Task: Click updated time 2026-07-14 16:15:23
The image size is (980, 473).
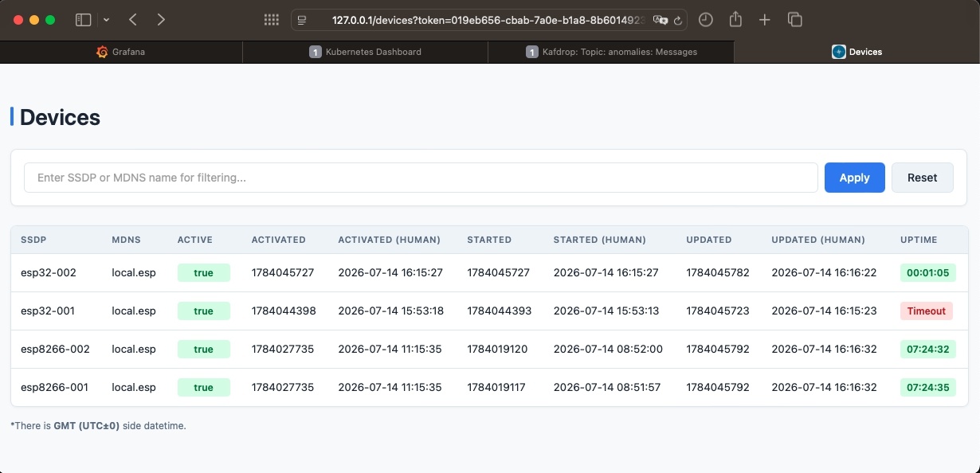Action: 824,311
